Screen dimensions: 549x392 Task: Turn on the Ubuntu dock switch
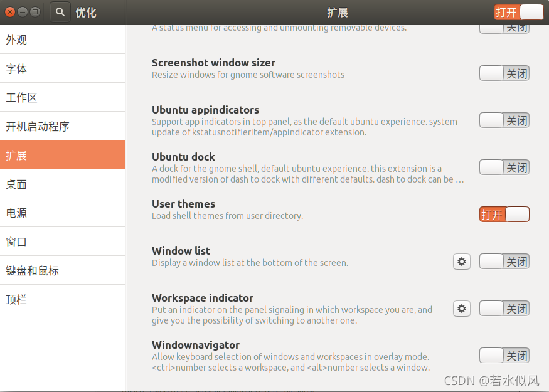click(504, 167)
